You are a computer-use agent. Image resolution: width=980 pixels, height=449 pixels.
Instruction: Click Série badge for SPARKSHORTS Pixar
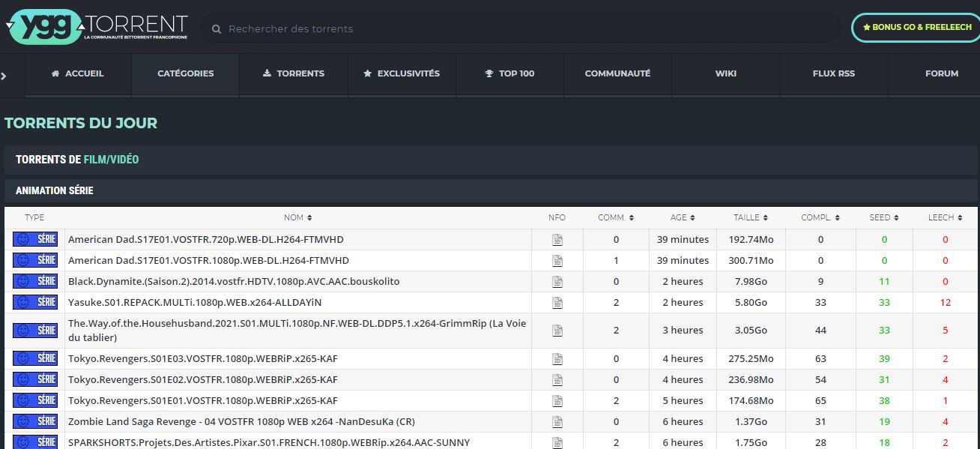[35, 442]
